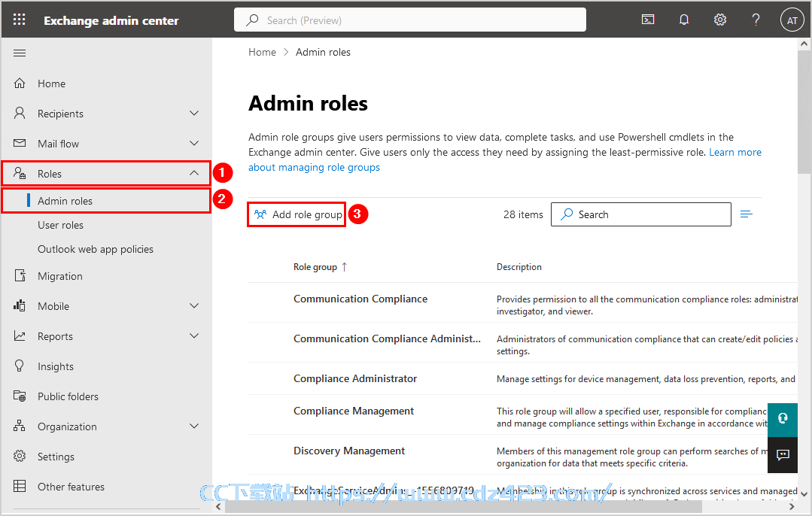Expand the Mail flow chevron
The height and width of the screenshot is (516, 812).
[194, 144]
